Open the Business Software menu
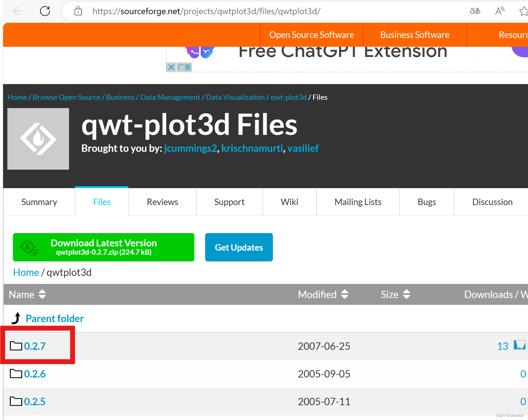This screenshot has width=528, height=420. click(x=415, y=35)
